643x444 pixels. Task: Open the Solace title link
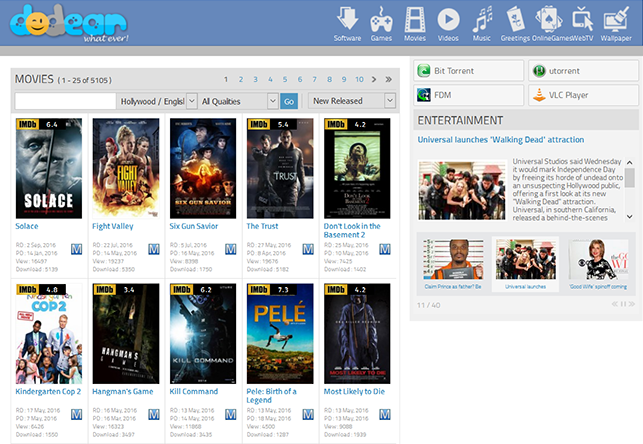click(27, 226)
